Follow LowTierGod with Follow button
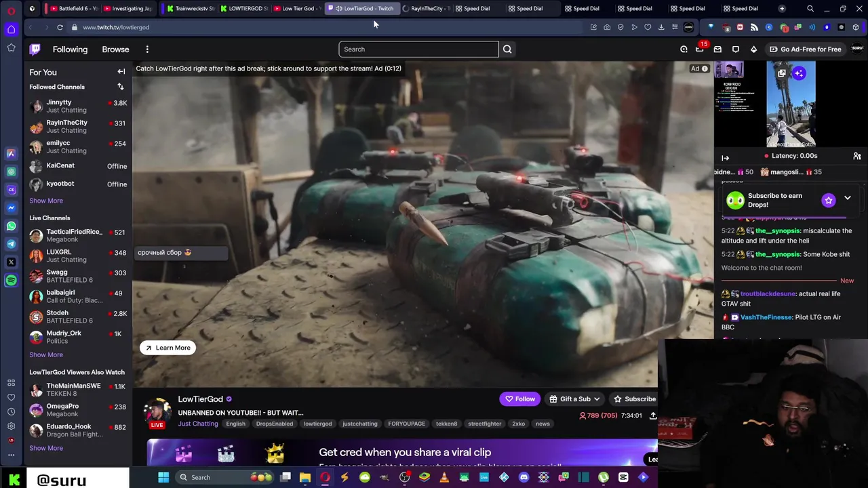This screenshot has width=868, height=488. pos(519,399)
